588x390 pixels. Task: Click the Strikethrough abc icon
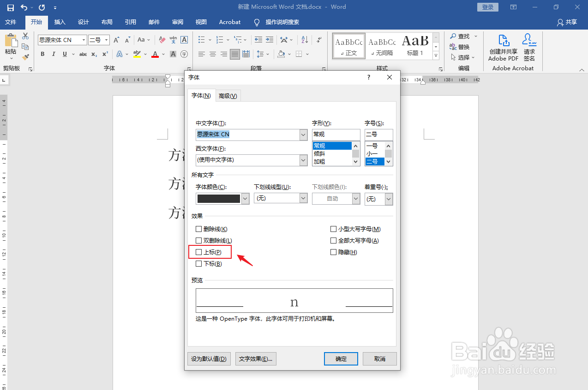[83, 54]
